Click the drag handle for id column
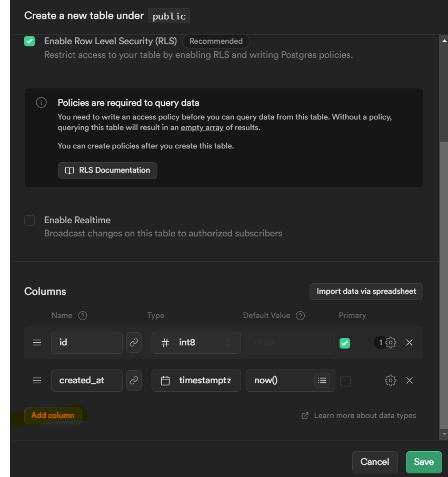 (37, 343)
